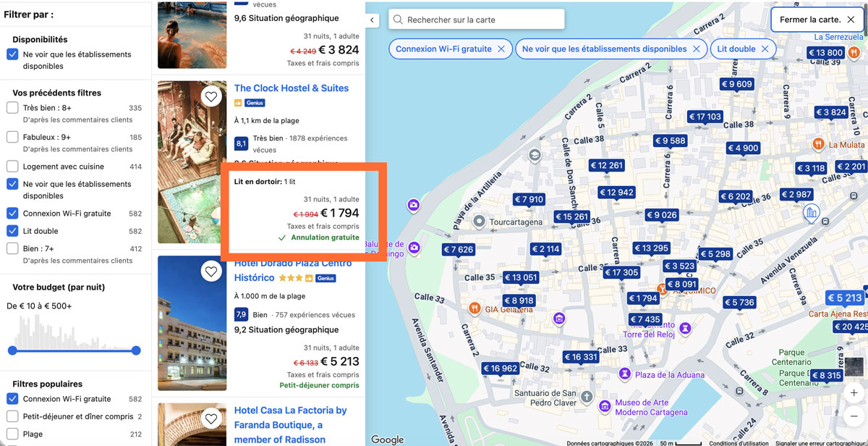Image resolution: width=868 pixels, height=446 pixels.
Task: Click the € 16 962 price marker
Action: point(501,369)
